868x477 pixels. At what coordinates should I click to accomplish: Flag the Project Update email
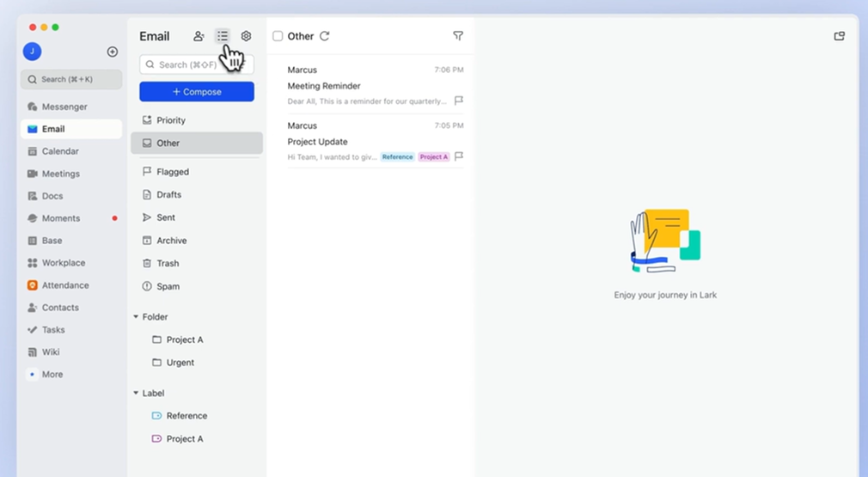click(459, 156)
